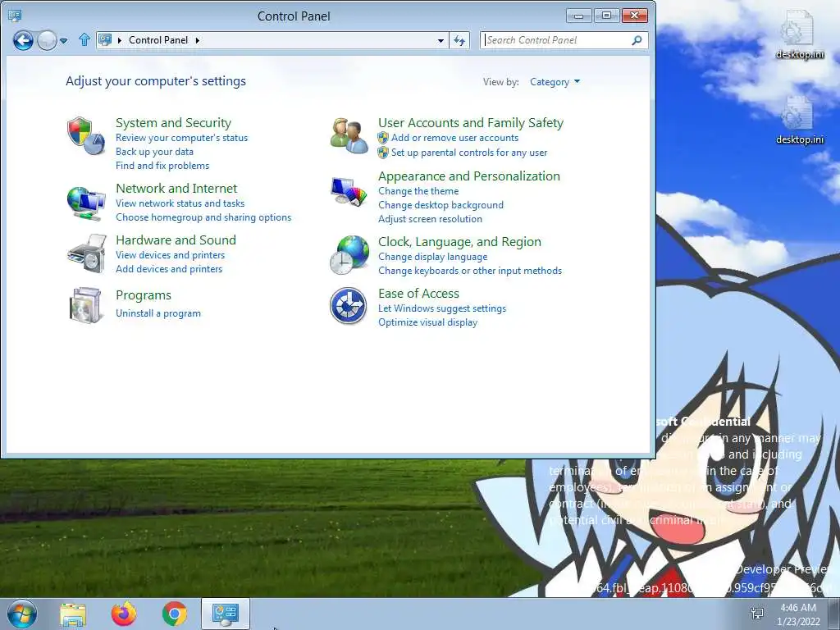
Task: Select the top desktop.ini desktop icon
Action: click(x=799, y=34)
